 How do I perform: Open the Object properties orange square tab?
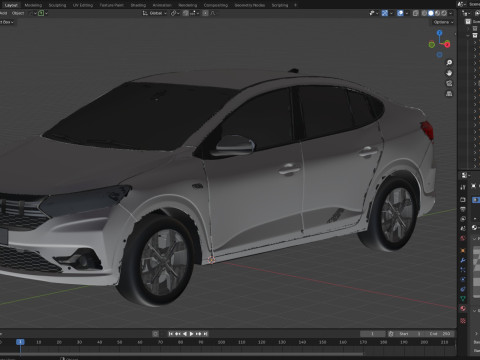coord(463,250)
